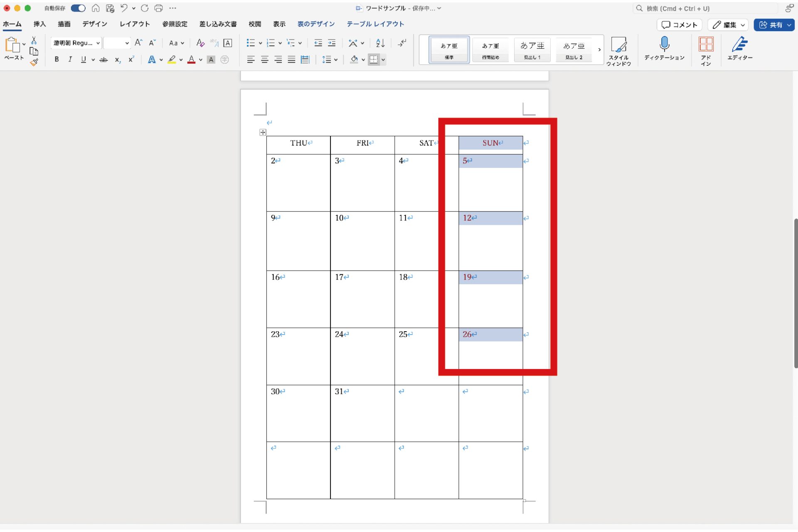Toggle italic formatting button
Viewport: 798px width, 532px height.
point(70,59)
